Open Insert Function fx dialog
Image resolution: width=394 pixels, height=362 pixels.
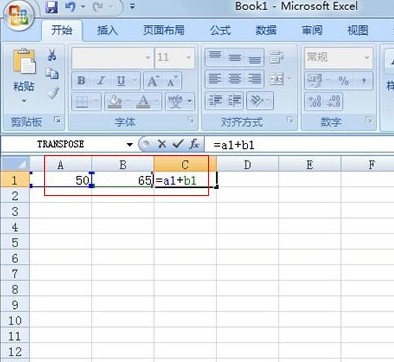pos(194,144)
